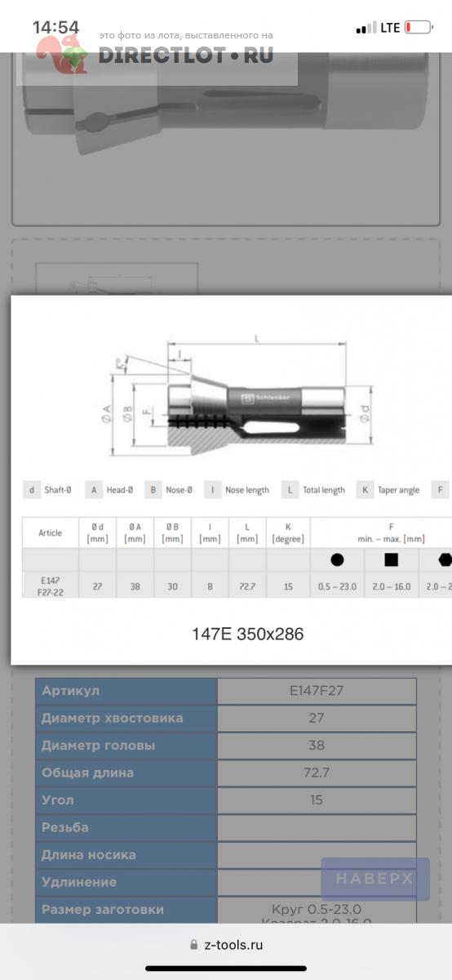Tap the 'Total length' legend entry
Image resolution: width=452 pixels, height=980 pixels.
pyautogui.click(x=314, y=490)
